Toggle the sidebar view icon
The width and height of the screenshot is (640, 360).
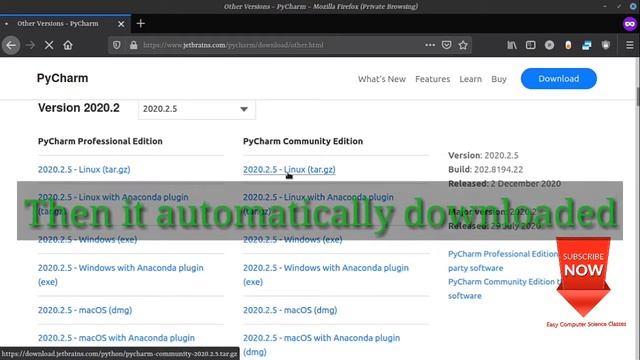point(531,45)
